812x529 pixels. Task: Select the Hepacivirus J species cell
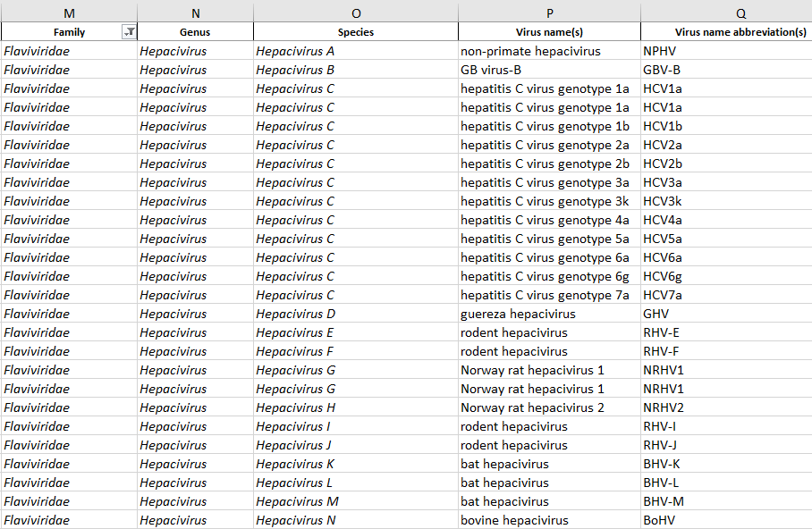coord(356,445)
